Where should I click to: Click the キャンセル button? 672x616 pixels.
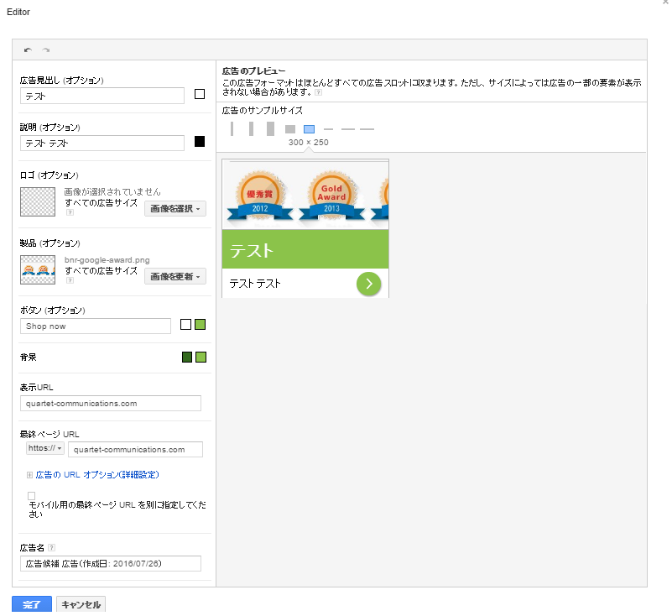(81, 604)
